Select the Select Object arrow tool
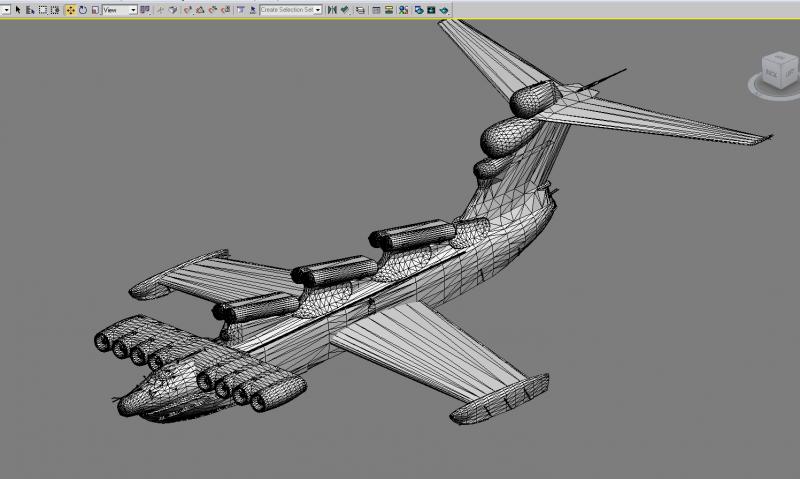Image resolution: width=800 pixels, height=479 pixels. tap(18, 10)
